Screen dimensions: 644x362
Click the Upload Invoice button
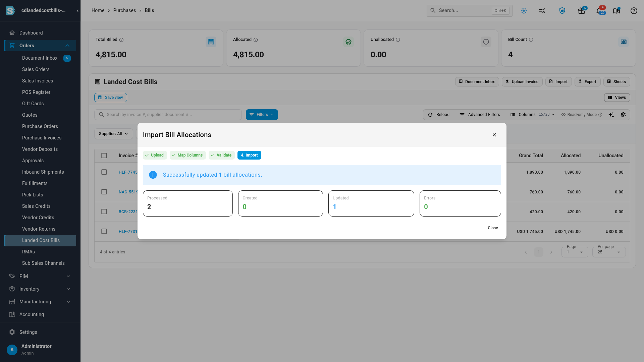pyautogui.click(x=522, y=82)
